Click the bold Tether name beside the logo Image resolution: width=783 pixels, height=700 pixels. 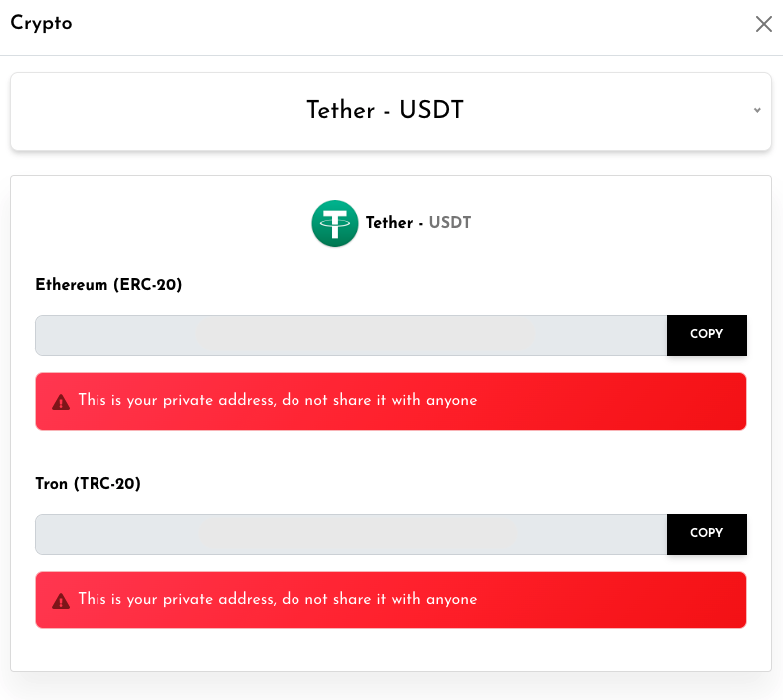[389, 223]
